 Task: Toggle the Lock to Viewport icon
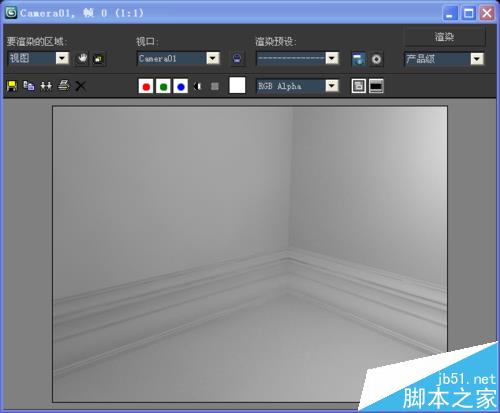[x=237, y=59]
